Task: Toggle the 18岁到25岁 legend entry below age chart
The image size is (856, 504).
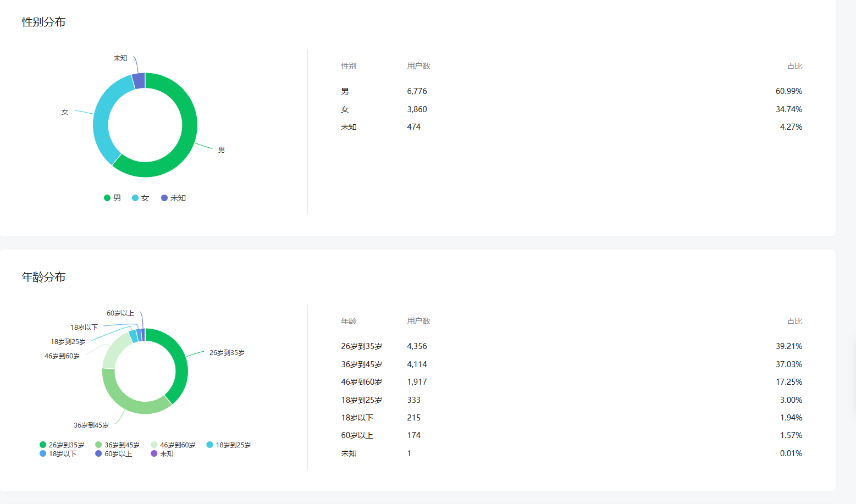Action: (x=229, y=445)
